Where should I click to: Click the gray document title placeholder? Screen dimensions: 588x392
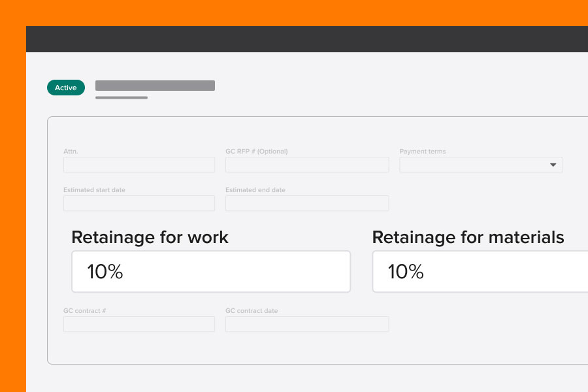(x=155, y=85)
